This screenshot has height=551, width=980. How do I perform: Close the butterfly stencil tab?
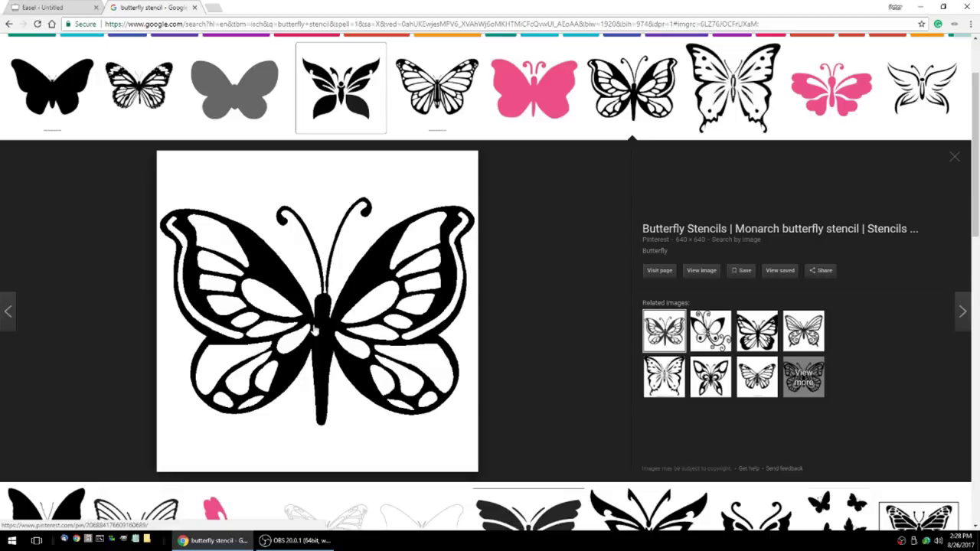point(195,8)
